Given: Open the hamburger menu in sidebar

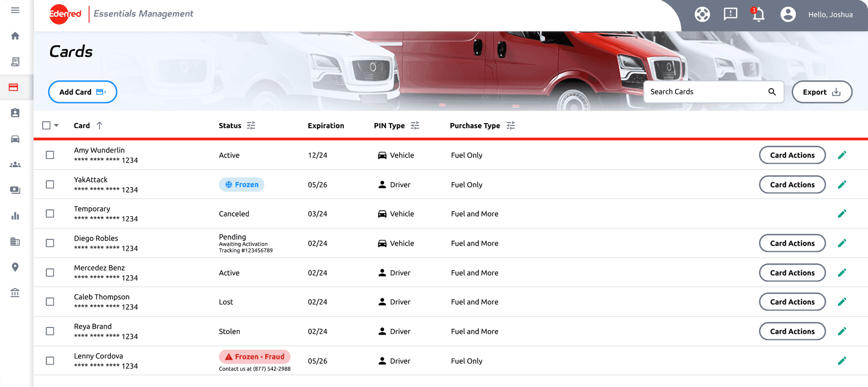Looking at the screenshot, I should tap(15, 10).
